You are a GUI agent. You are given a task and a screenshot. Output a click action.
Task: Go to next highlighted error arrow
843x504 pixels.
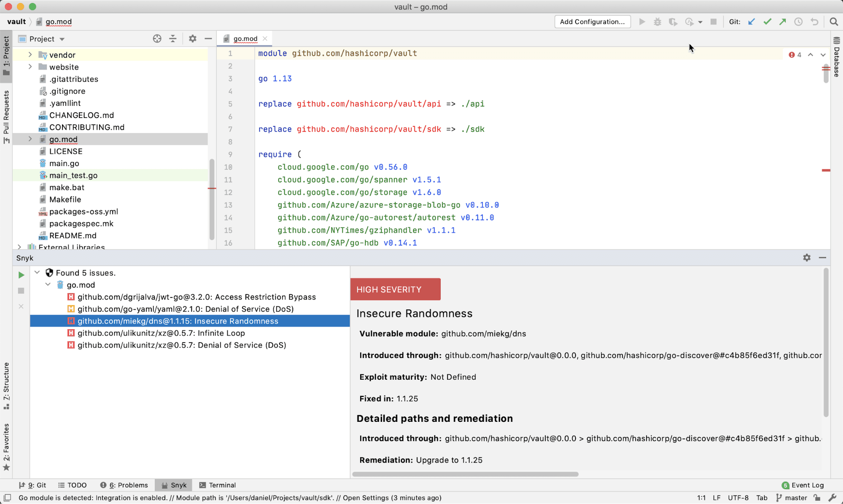pos(823,55)
